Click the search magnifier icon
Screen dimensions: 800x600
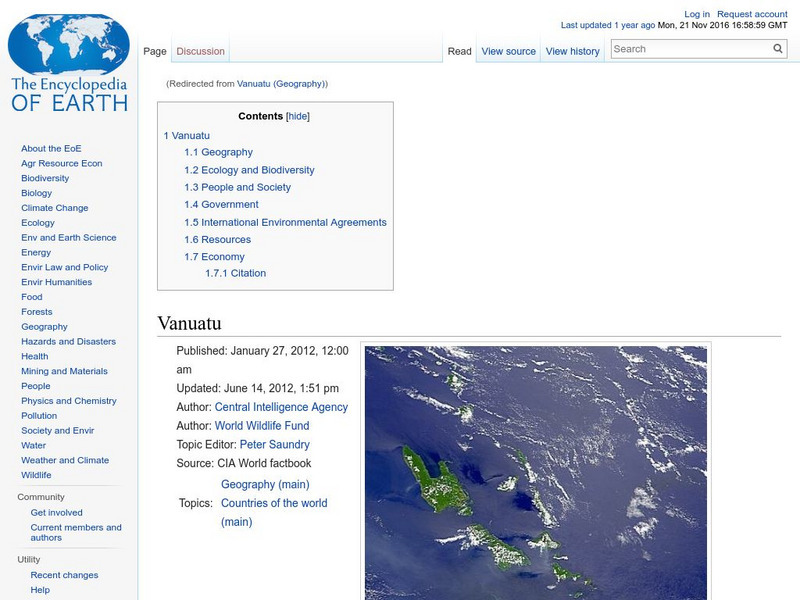pos(777,48)
